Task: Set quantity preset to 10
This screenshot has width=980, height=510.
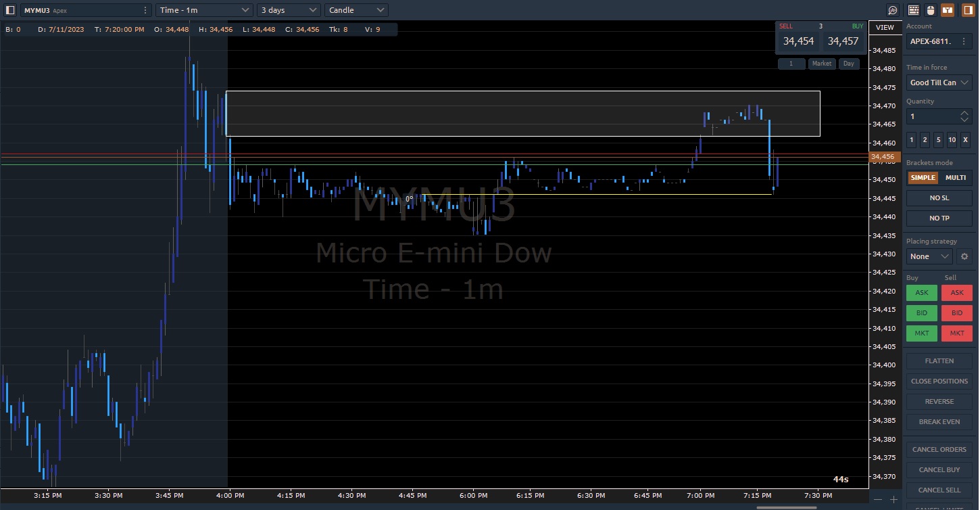Action: 952,140
